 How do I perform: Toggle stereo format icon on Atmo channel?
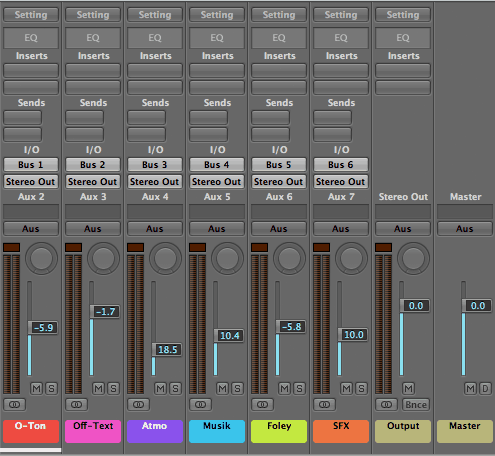tap(138, 405)
